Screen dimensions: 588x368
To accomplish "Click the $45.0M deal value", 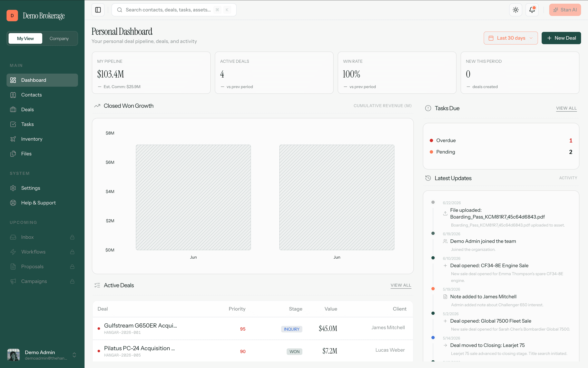I will tap(328, 329).
